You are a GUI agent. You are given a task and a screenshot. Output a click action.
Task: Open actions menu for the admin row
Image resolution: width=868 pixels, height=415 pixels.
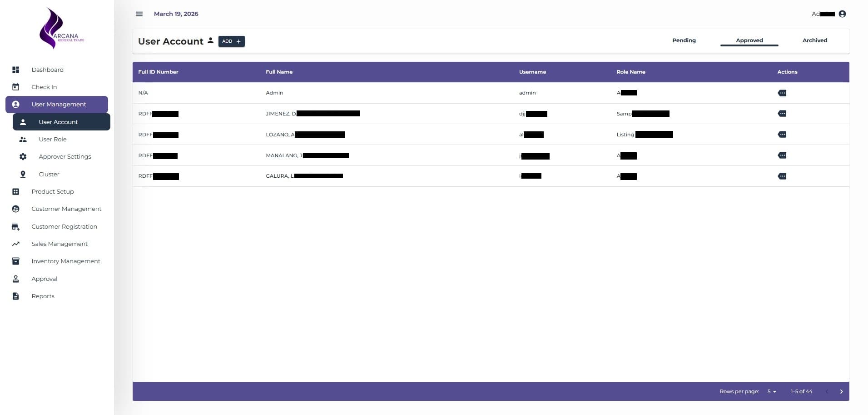click(x=782, y=93)
